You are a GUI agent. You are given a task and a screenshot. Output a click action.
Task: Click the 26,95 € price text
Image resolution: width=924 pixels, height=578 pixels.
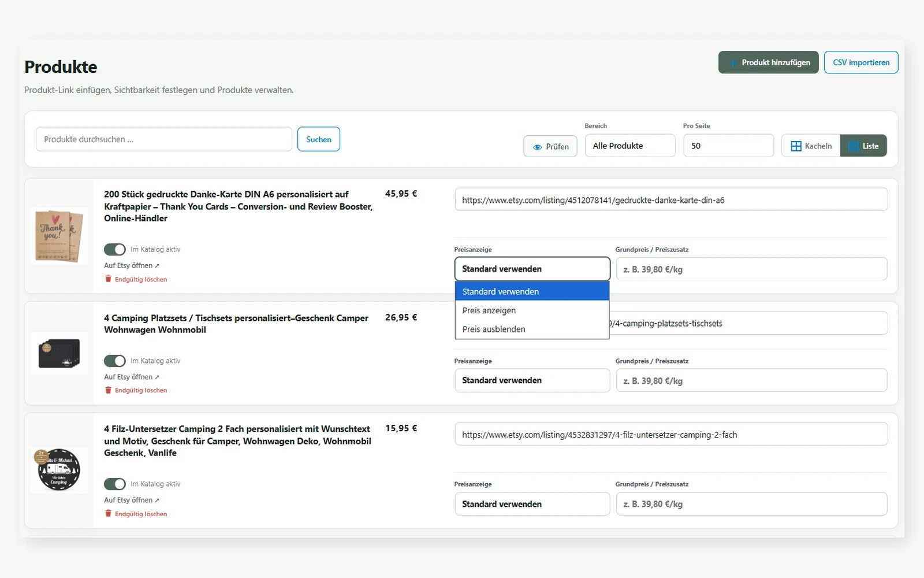tap(401, 317)
